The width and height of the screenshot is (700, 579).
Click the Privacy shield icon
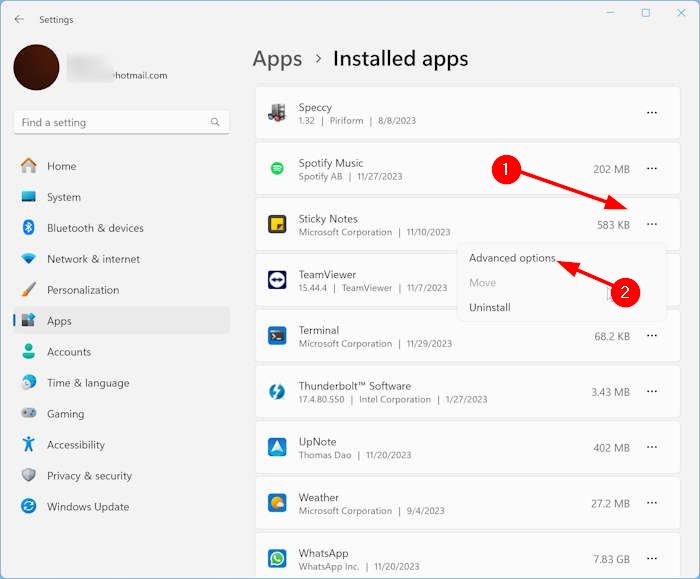click(x=29, y=475)
